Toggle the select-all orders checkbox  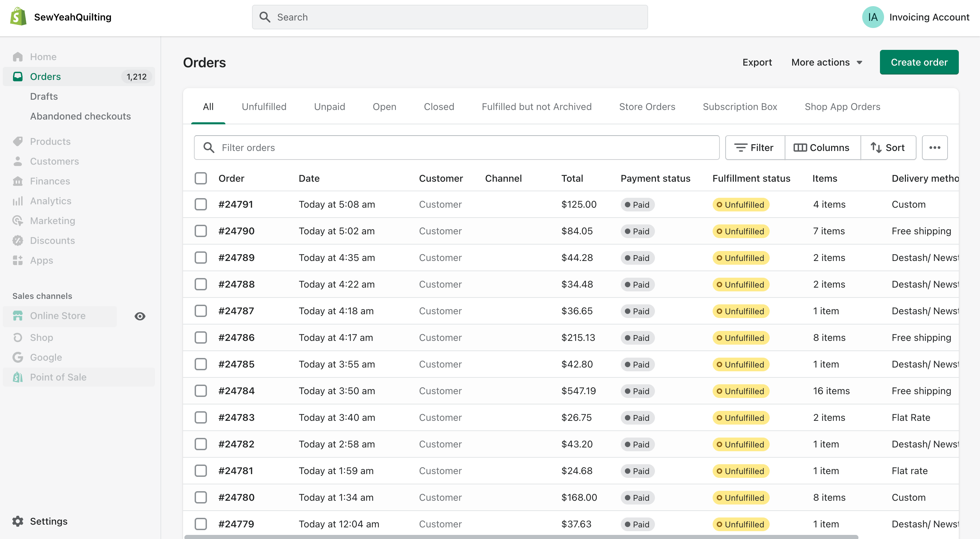[201, 178]
